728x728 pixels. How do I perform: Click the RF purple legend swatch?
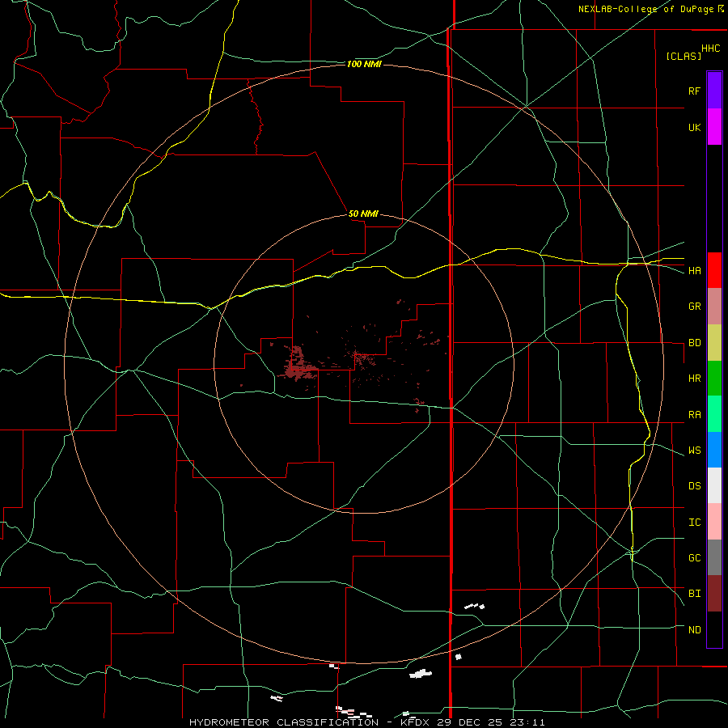tap(714, 91)
